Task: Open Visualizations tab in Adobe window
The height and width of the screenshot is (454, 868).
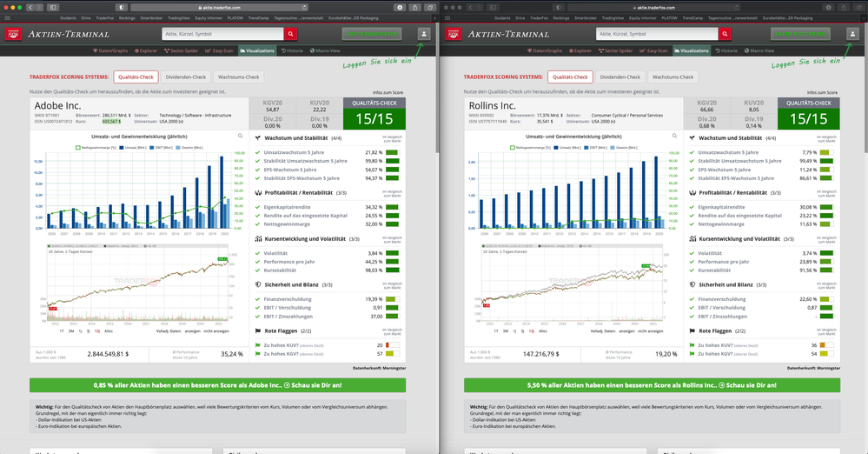Action: (x=257, y=50)
